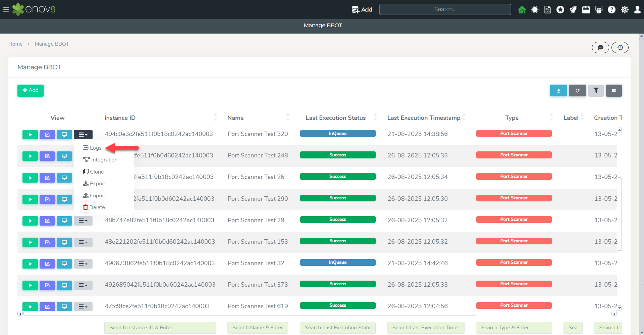Go to Home breadcrumb link
Screen dimensions: 644x335
[x=15, y=44]
